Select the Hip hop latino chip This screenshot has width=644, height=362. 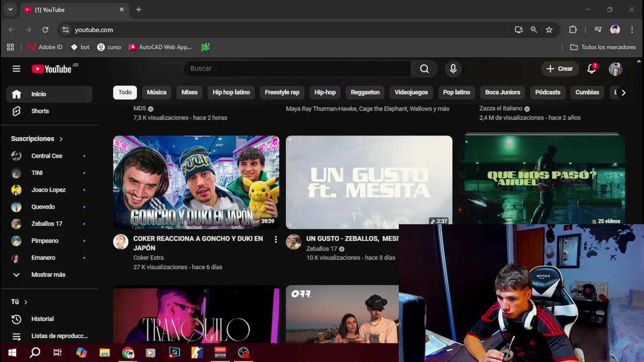[x=231, y=93]
